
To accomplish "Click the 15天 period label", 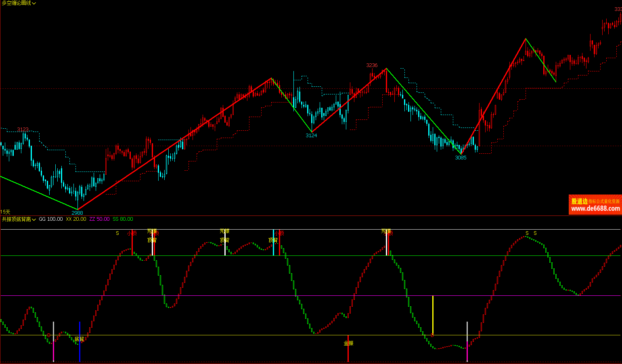I will 5,212.
